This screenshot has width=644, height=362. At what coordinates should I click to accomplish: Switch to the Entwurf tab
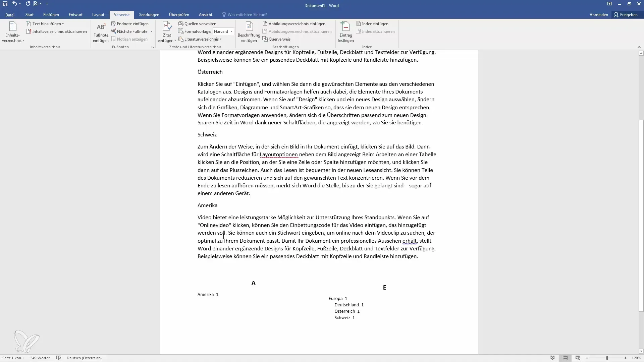75,15
